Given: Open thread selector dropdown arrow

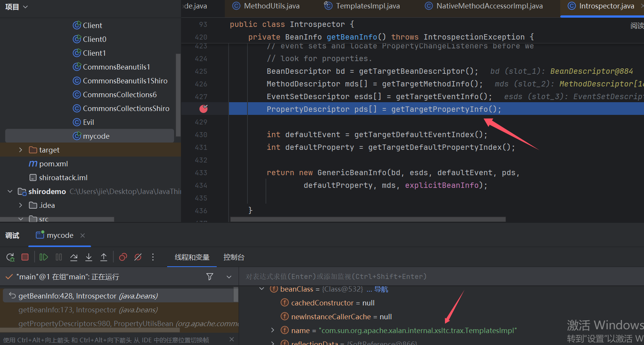Looking at the screenshot, I should [x=229, y=277].
